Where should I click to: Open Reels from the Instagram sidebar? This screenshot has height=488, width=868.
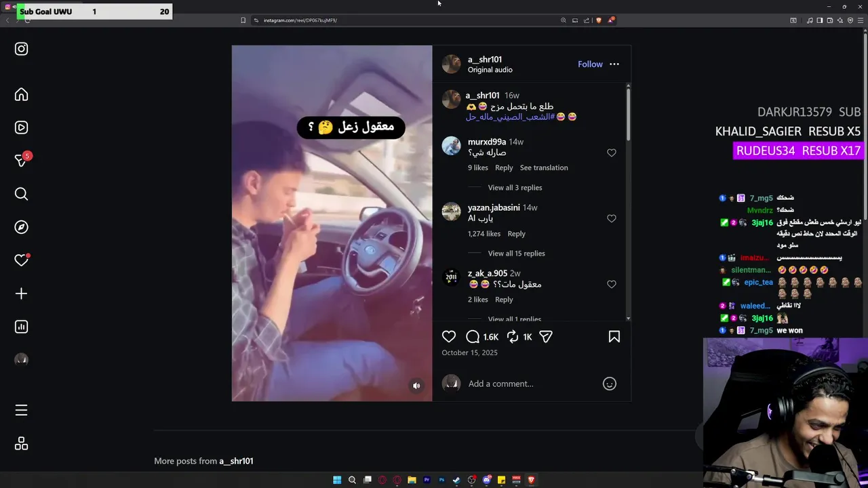21,127
